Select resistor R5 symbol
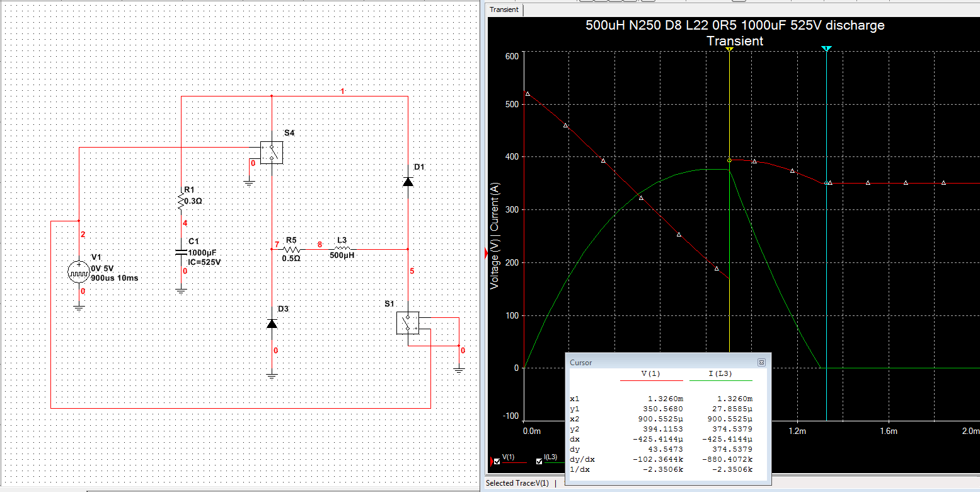Image resolution: width=980 pixels, height=492 pixels. 291,249
